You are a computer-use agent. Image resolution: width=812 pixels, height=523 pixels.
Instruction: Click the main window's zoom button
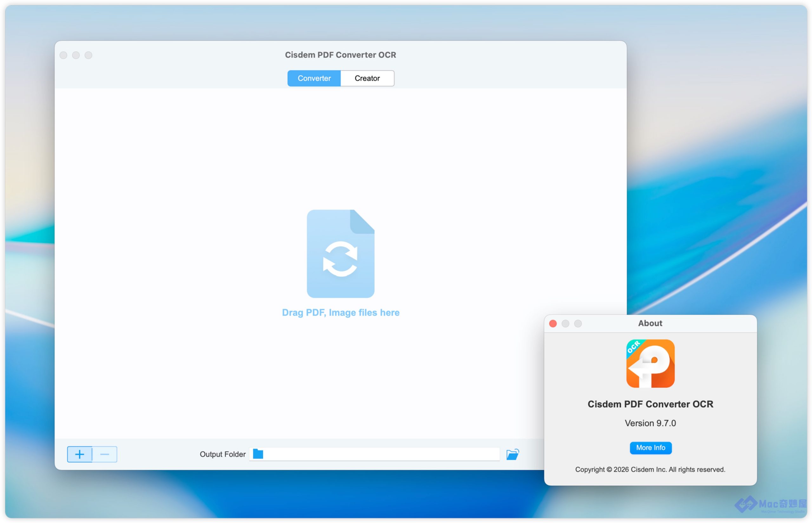(89, 55)
